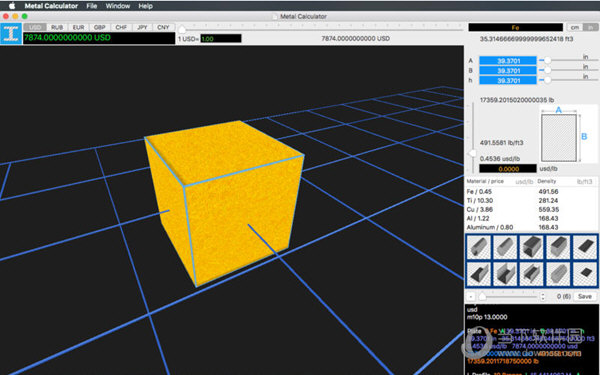Click the top exchange rate slider

tap(321, 29)
